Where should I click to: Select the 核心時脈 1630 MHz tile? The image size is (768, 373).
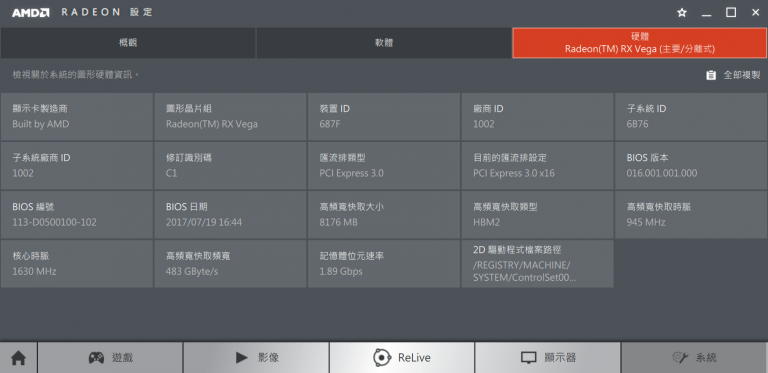tap(76, 264)
